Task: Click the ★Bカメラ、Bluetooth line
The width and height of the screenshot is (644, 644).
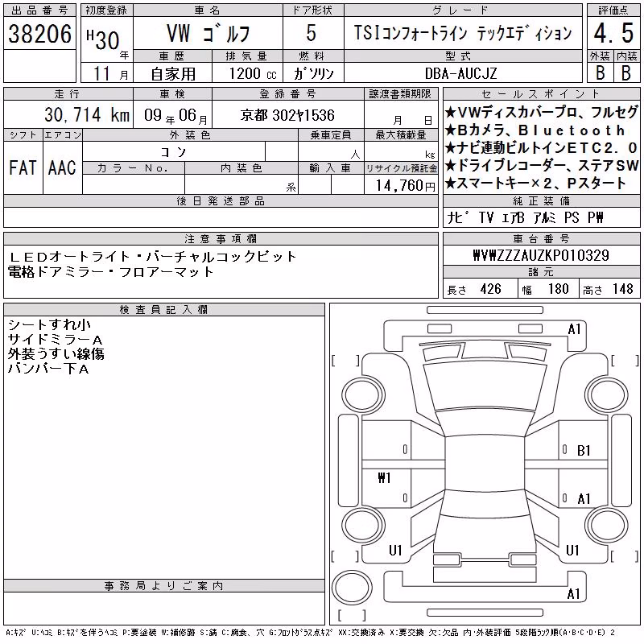Action: [x=535, y=130]
